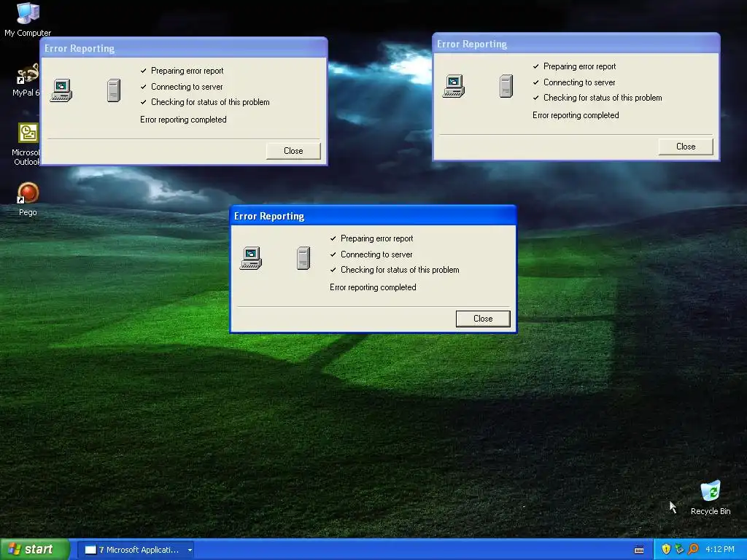Click the title bar of the active Error Reporting dialog
747x560 pixels.
pyautogui.click(x=373, y=216)
